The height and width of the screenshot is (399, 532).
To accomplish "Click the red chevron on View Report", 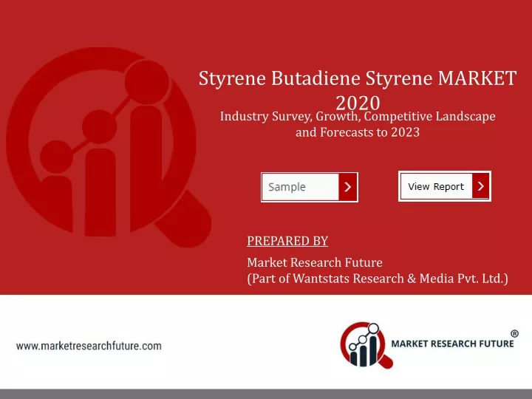I will pyautogui.click(x=480, y=186).
